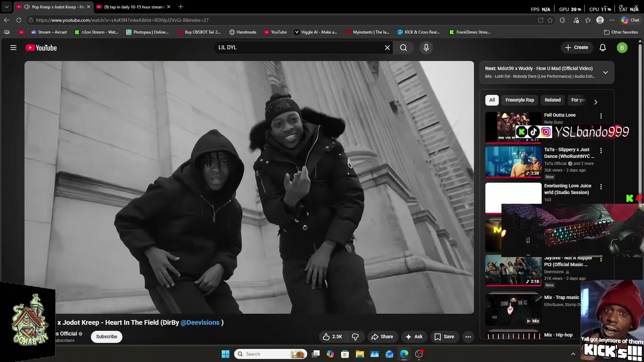The height and width of the screenshot is (362, 644).
Task: Open Microsoft Store on the taskbar
Action: pyautogui.click(x=345, y=354)
